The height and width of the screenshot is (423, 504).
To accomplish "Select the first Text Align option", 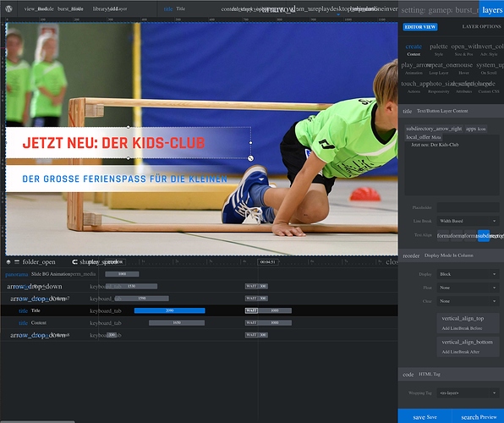I will pos(443,236).
